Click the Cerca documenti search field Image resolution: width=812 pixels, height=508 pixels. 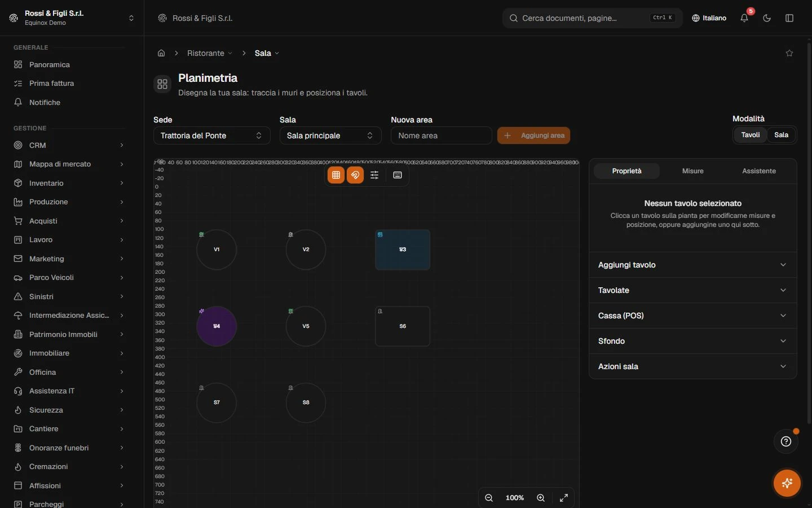593,18
